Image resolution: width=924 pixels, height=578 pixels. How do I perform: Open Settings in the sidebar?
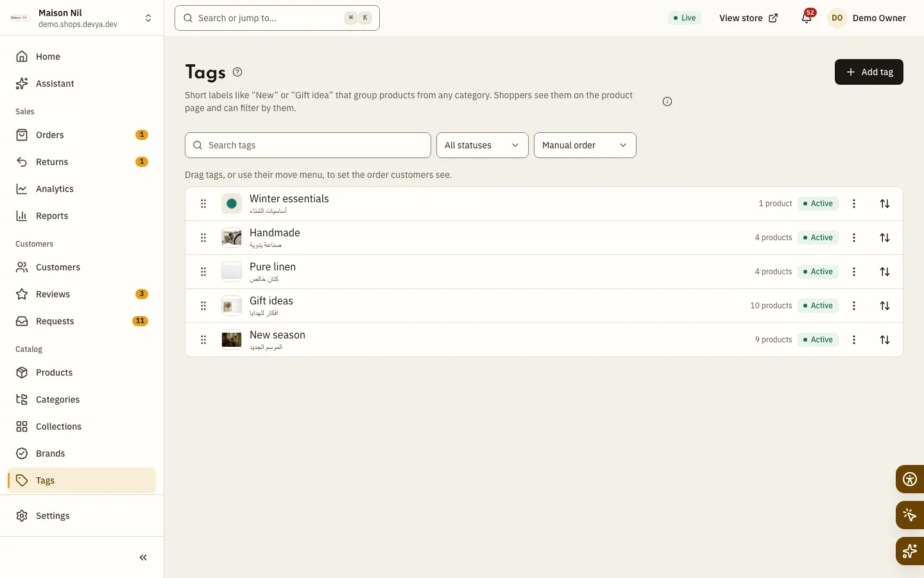pyautogui.click(x=82, y=516)
